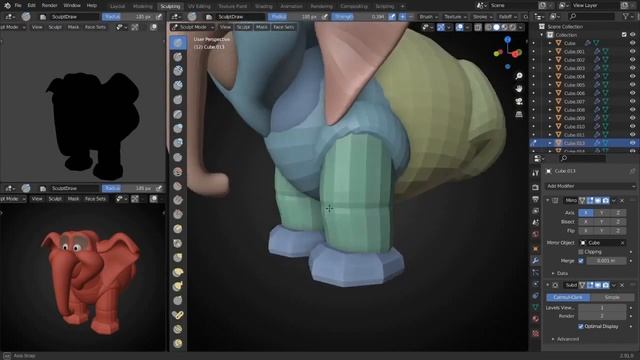
Task: Click the annotate brush icon near toolbar bottom
Action: (178, 315)
